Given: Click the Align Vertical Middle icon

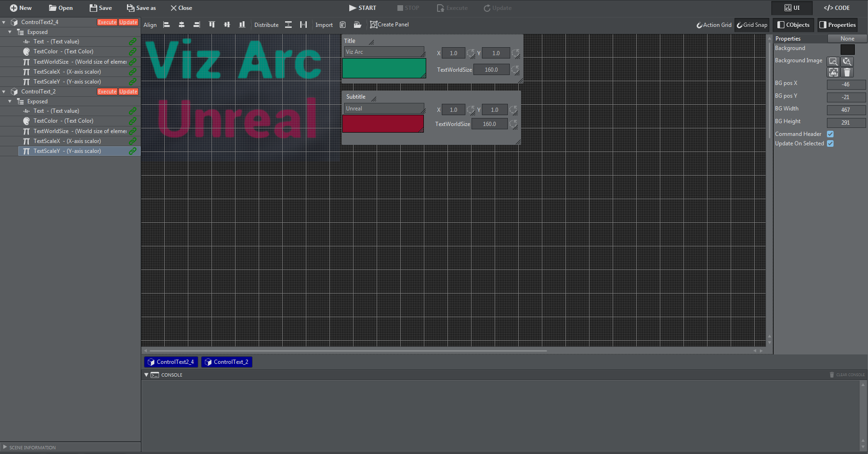Looking at the screenshot, I should click(227, 25).
